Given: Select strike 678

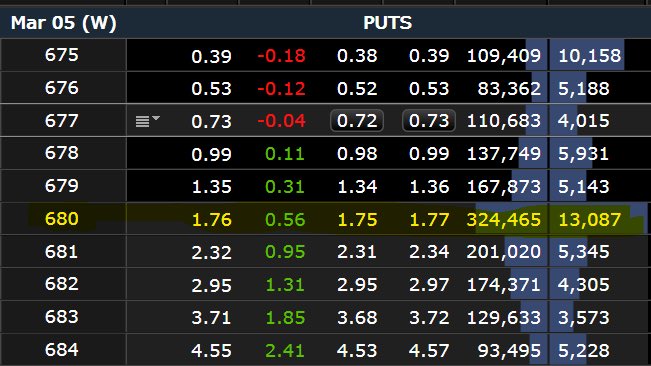Looking at the screenshot, I should coord(62,153).
